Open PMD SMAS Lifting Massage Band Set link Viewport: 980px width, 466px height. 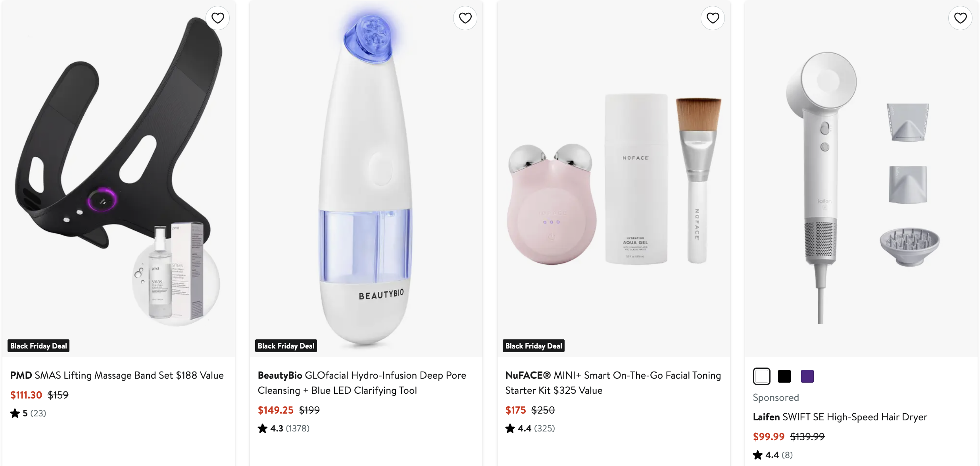117,375
